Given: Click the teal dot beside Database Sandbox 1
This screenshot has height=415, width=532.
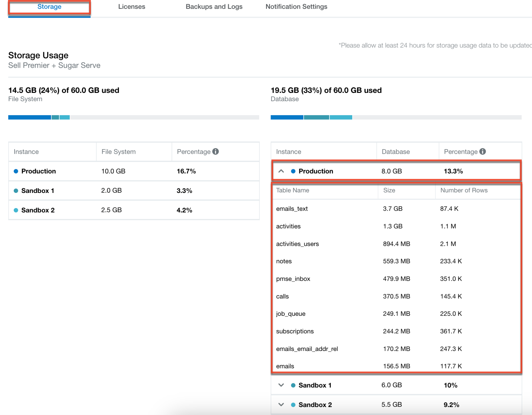Looking at the screenshot, I should (x=293, y=385).
